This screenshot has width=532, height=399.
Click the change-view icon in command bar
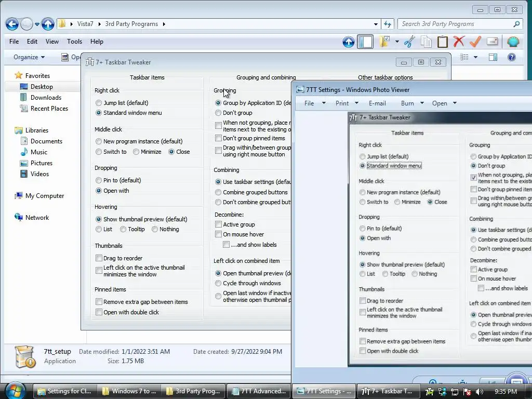tap(464, 57)
